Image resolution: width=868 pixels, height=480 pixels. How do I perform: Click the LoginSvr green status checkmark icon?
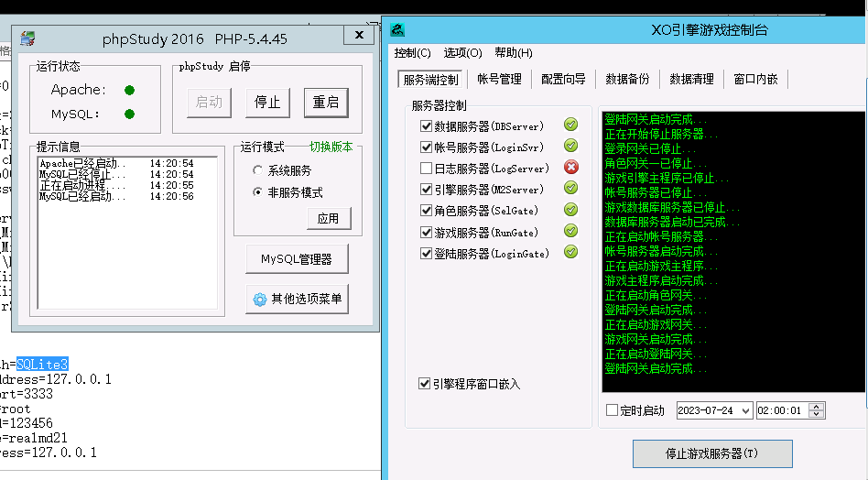(570, 146)
